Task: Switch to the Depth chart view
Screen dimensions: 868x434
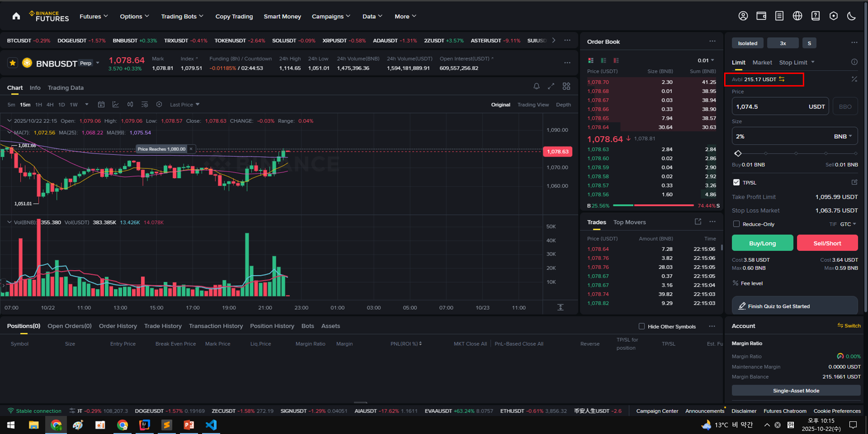Action: [x=563, y=105]
